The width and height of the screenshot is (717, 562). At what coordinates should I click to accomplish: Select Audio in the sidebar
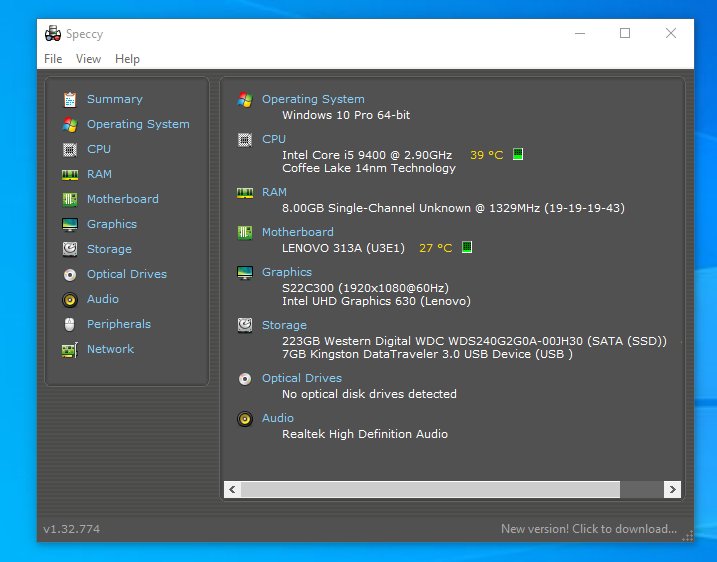[103, 299]
